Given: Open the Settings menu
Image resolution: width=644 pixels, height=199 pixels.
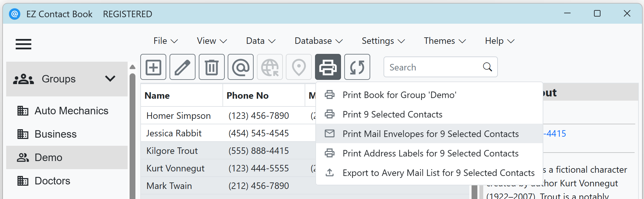Looking at the screenshot, I should coord(383,41).
